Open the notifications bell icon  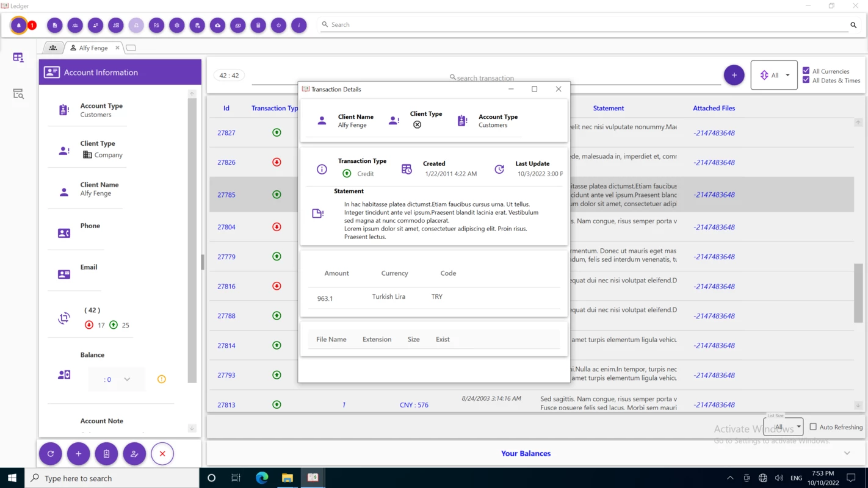tap(19, 25)
